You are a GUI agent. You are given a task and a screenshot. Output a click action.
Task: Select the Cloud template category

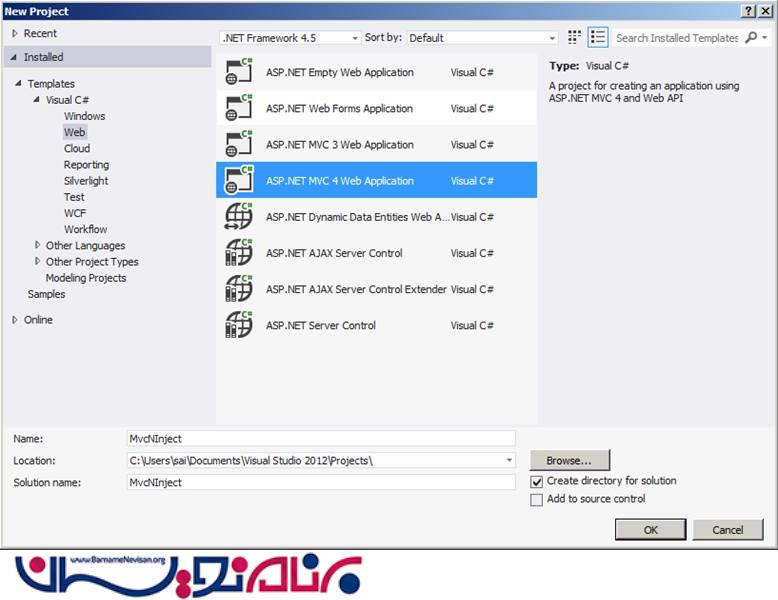pos(77,148)
